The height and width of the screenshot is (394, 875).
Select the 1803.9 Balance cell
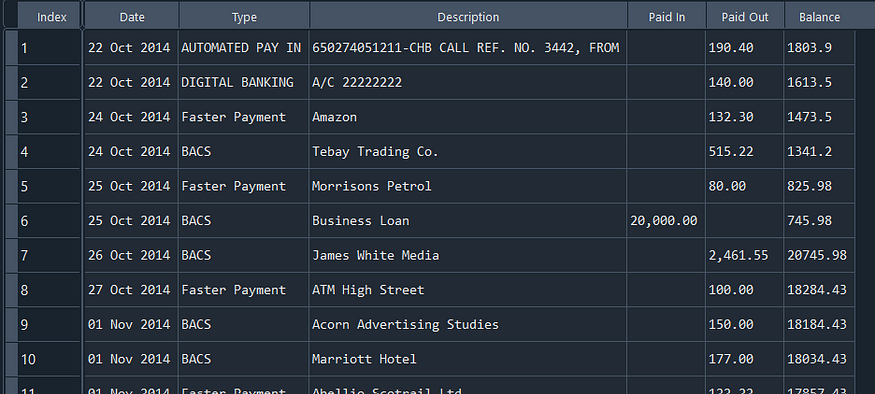point(819,47)
